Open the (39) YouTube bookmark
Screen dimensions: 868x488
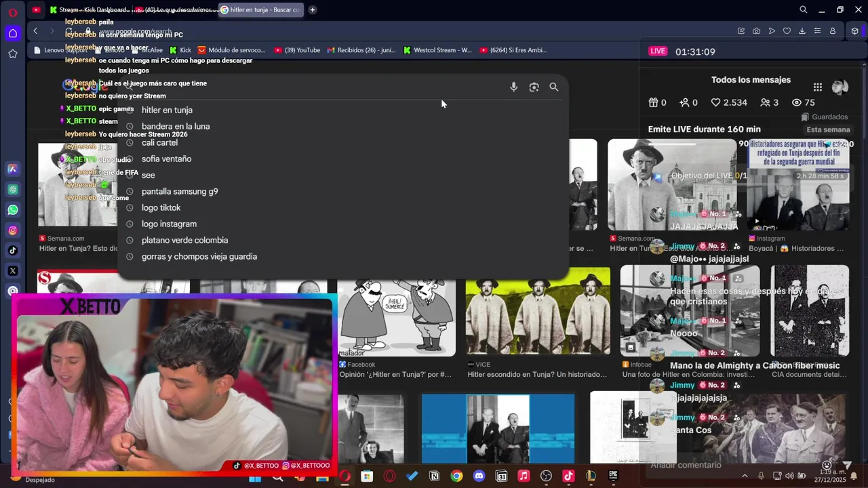[297, 50]
